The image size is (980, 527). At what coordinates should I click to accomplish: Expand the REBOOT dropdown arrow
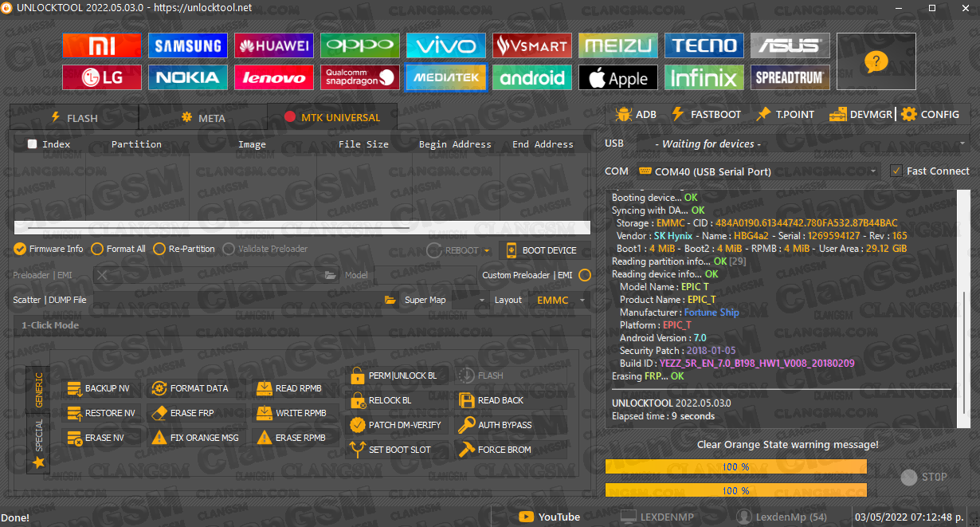click(x=487, y=250)
